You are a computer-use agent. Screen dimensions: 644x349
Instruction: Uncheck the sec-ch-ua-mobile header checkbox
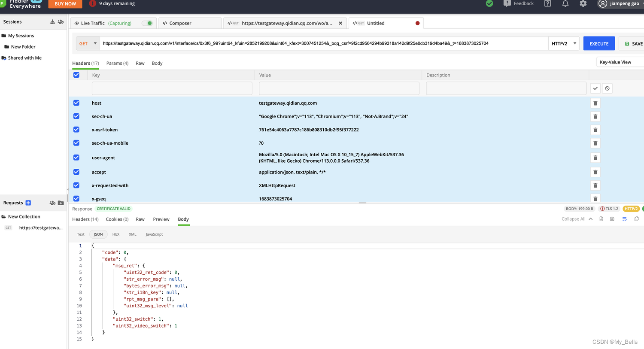point(76,143)
